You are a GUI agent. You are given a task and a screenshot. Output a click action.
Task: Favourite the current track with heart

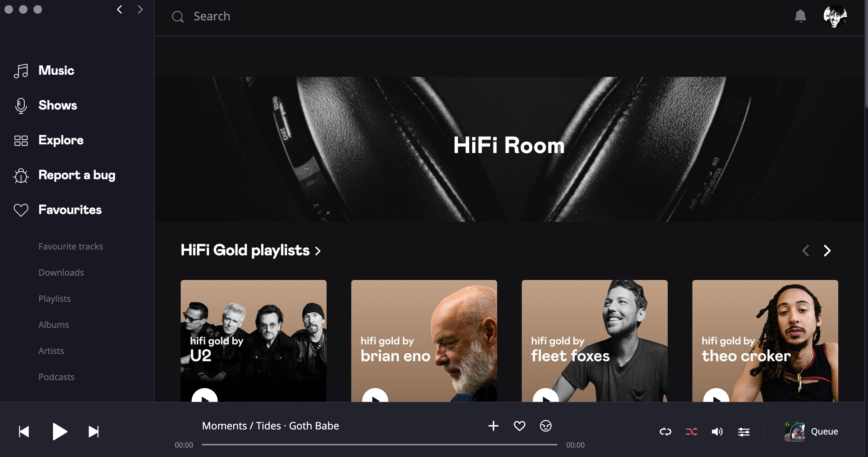pyautogui.click(x=520, y=426)
